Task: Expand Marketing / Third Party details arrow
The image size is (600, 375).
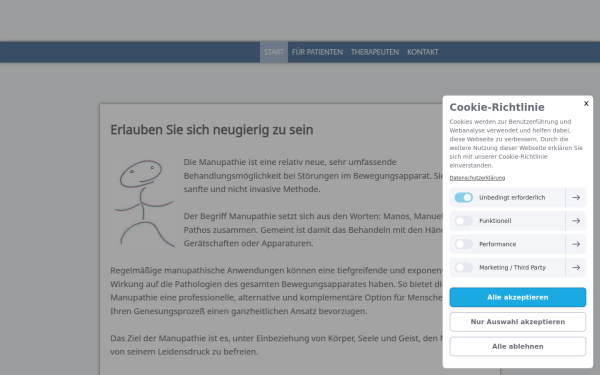Action: pyautogui.click(x=576, y=267)
